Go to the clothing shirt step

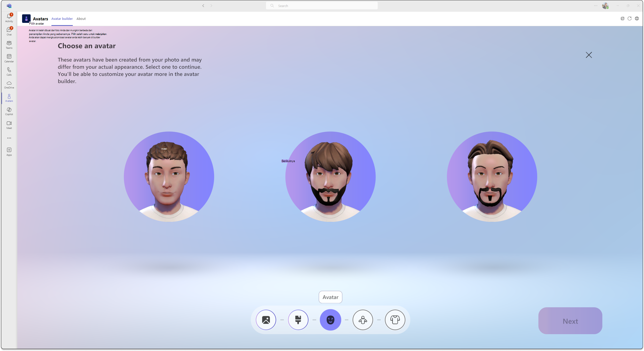click(395, 320)
